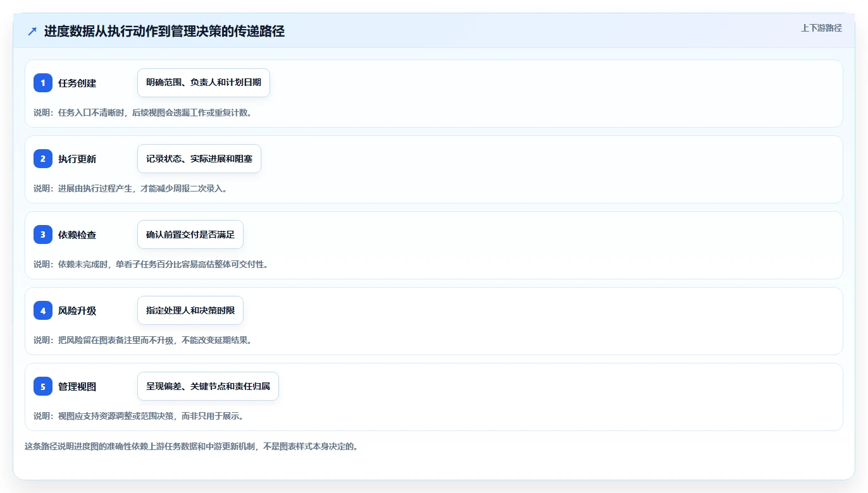Click the footer summary starting 这条路径说明
The height and width of the screenshot is (493, 868).
tap(192, 446)
